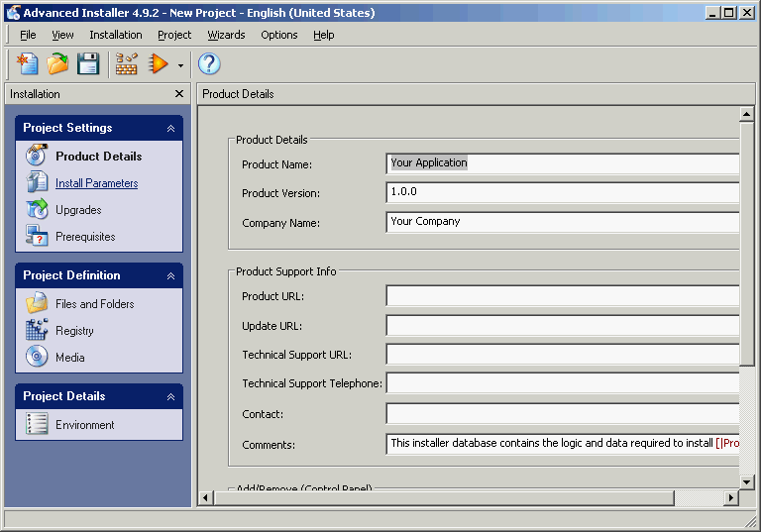The height and width of the screenshot is (532, 761).
Task: Click the Product URL field
Action: tap(563, 295)
